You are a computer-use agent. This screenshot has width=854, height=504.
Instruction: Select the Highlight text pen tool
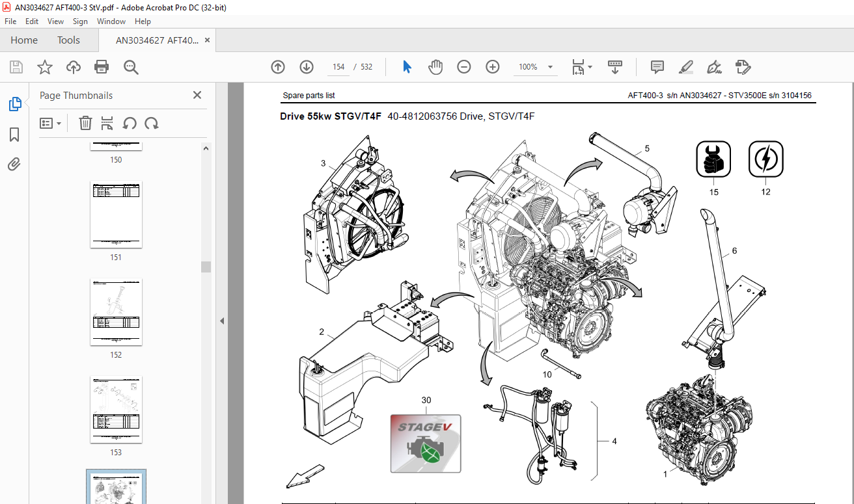click(x=686, y=67)
